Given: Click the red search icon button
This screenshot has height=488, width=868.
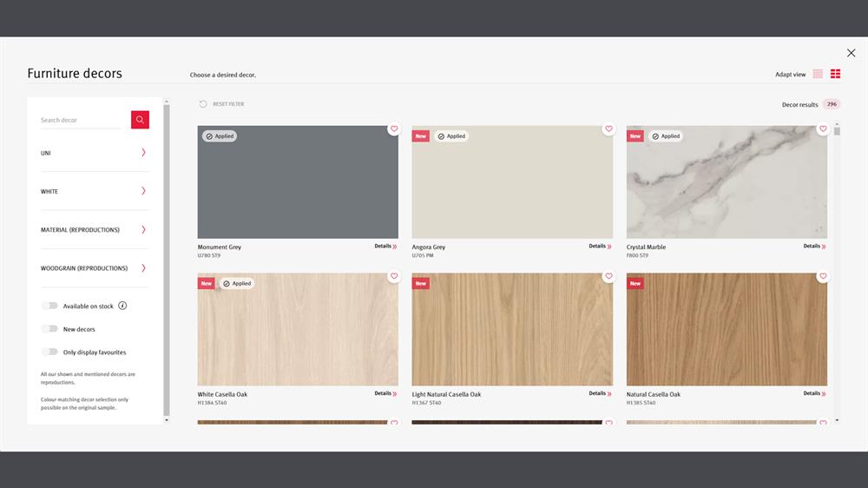Looking at the screenshot, I should [140, 120].
